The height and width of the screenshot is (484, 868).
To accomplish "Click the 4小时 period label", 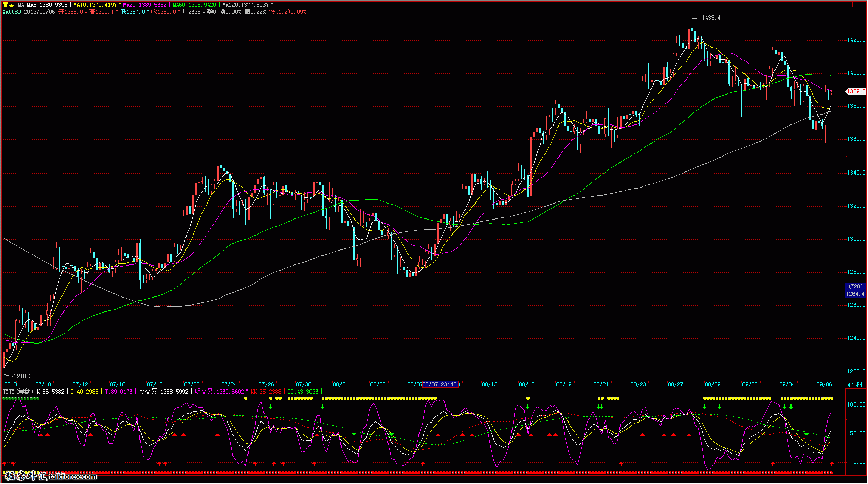I will (x=855, y=384).
